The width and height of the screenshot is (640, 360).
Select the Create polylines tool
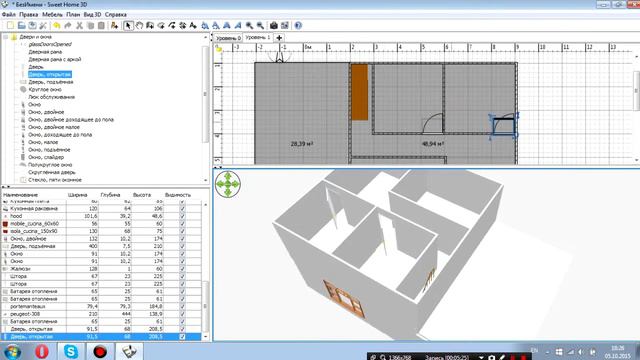tap(172, 25)
